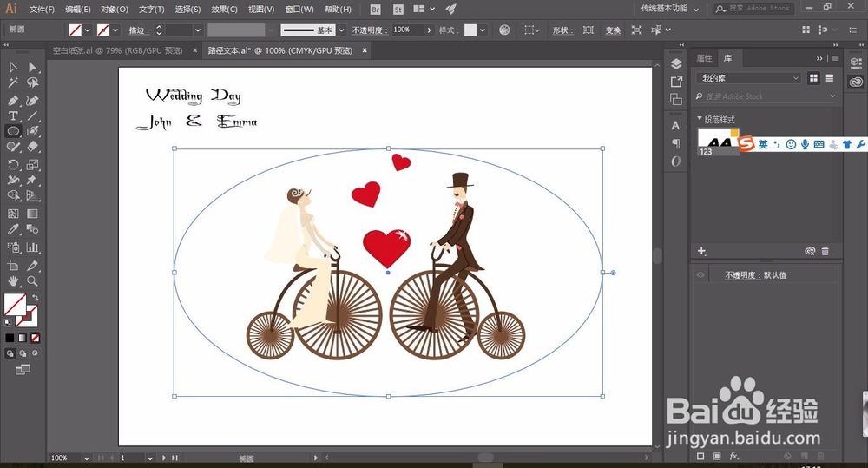
Task: Click the Recolor Artwork wheel icon
Action: pos(504,30)
